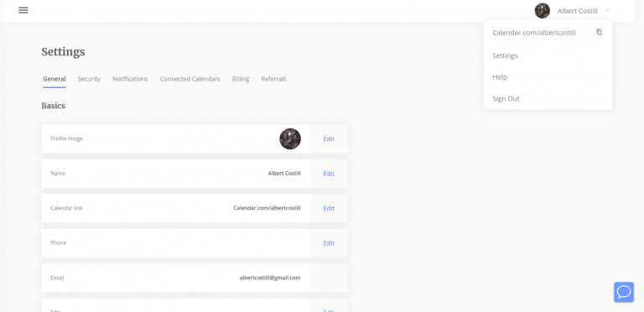Click the Albert Costill name in header

[x=577, y=11]
